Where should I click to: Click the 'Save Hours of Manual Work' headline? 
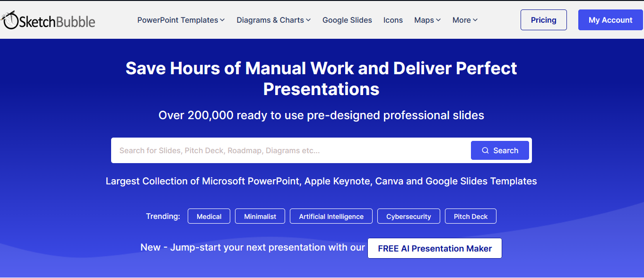[321, 78]
